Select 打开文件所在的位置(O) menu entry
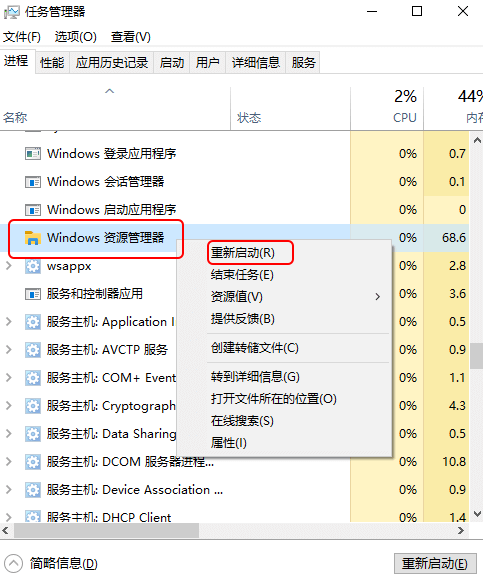 274,399
